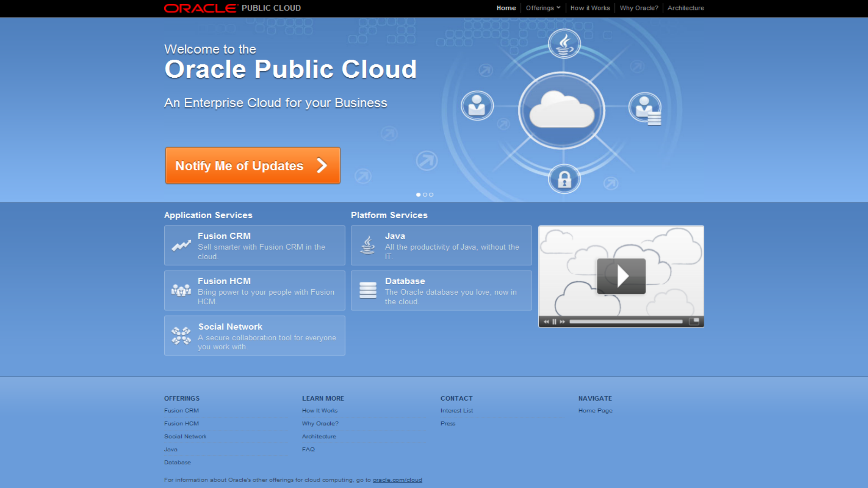Open the How it Works nav item
The width and height of the screenshot is (868, 488).
coord(590,8)
